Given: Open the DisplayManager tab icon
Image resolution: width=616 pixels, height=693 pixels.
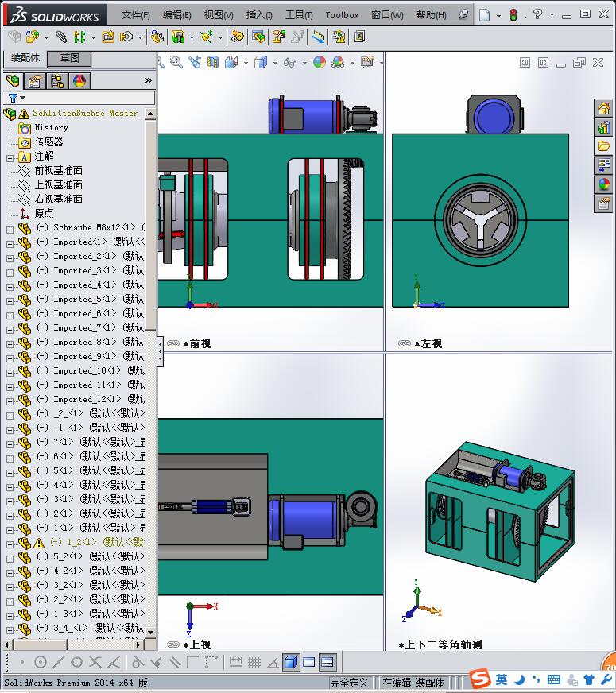Looking at the screenshot, I should click(x=79, y=81).
